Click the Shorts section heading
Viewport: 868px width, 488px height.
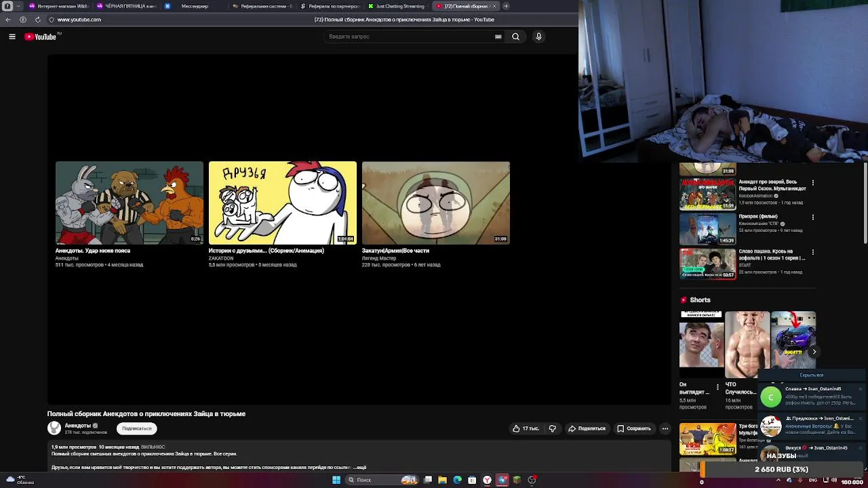(700, 300)
